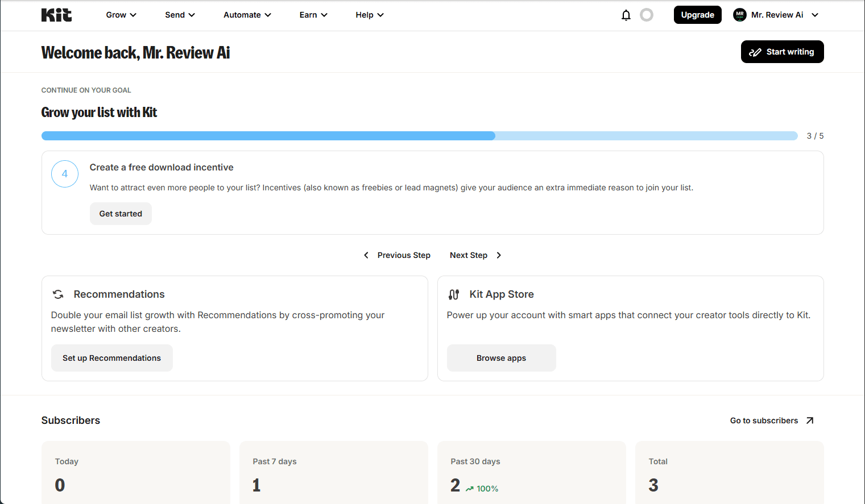Click the 3 / 5 progress count
The image size is (865, 504).
[815, 136]
